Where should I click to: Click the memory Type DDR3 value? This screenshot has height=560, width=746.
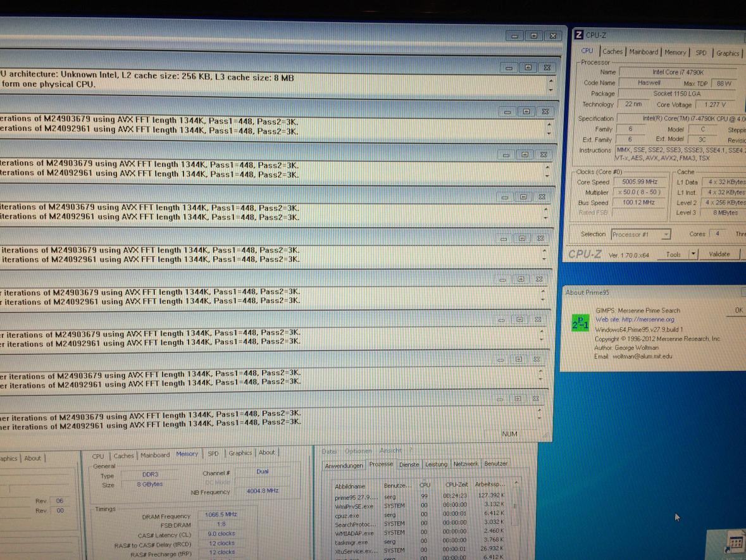click(x=150, y=475)
